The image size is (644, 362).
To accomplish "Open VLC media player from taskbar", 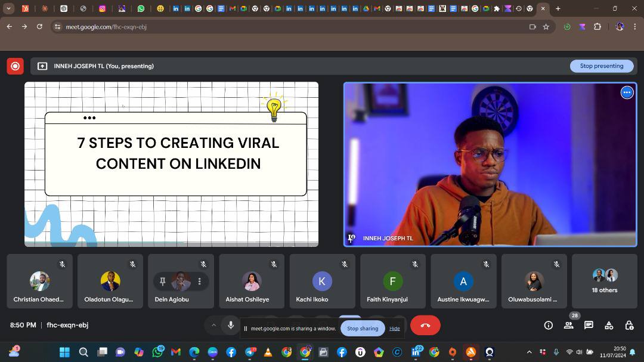I will tap(268, 352).
